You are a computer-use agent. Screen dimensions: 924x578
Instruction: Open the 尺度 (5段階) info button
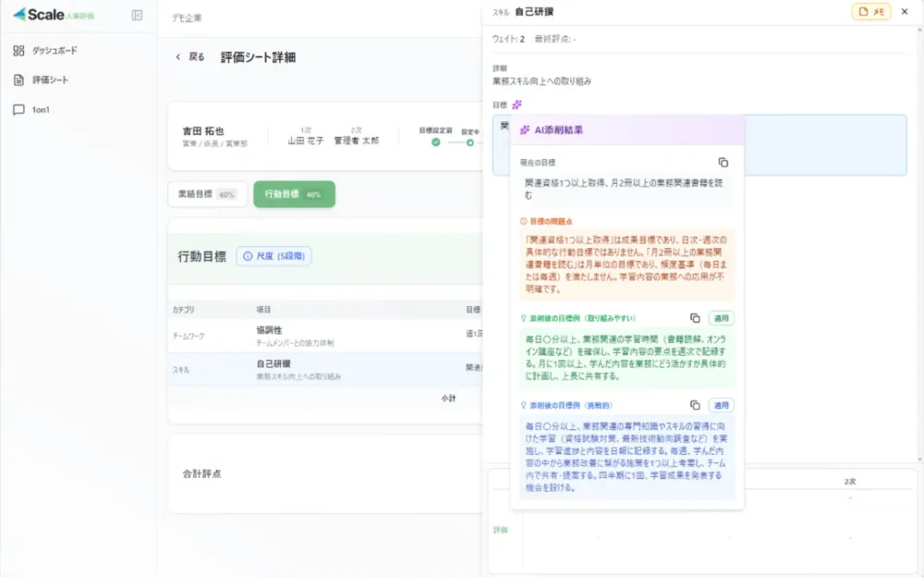[x=274, y=256]
